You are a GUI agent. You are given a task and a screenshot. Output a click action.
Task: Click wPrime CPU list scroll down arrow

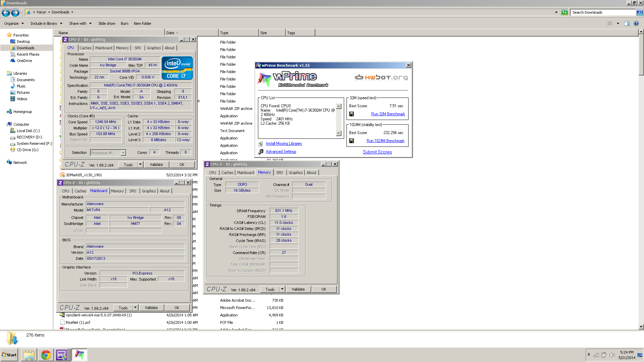pyautogui.click(x=338, y=133)
